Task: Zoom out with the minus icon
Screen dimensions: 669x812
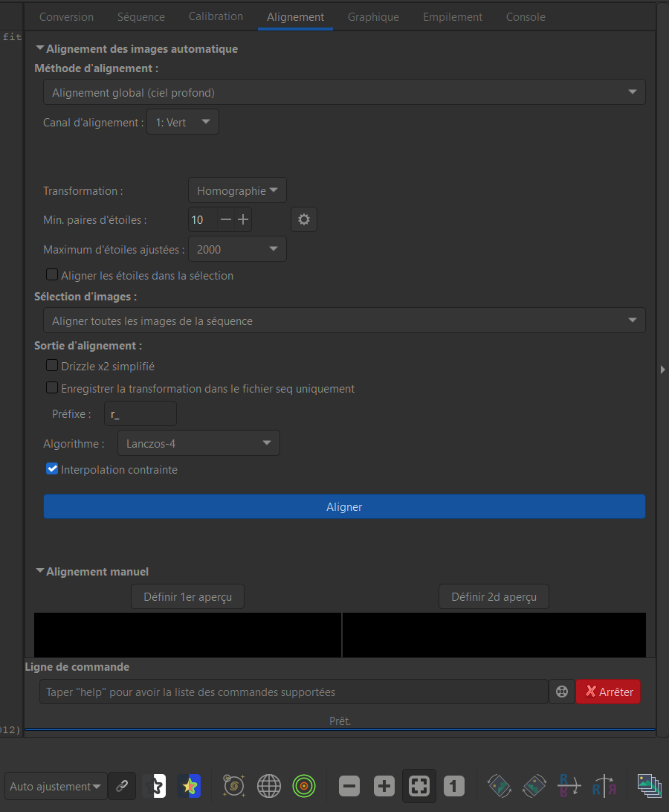Action: pyautogui.click(x=349, y=786)
